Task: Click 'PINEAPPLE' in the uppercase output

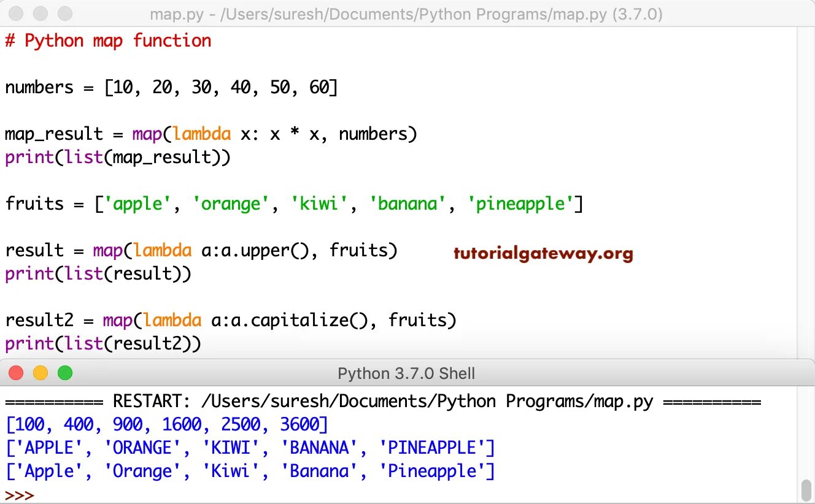Action: [432, 448]
